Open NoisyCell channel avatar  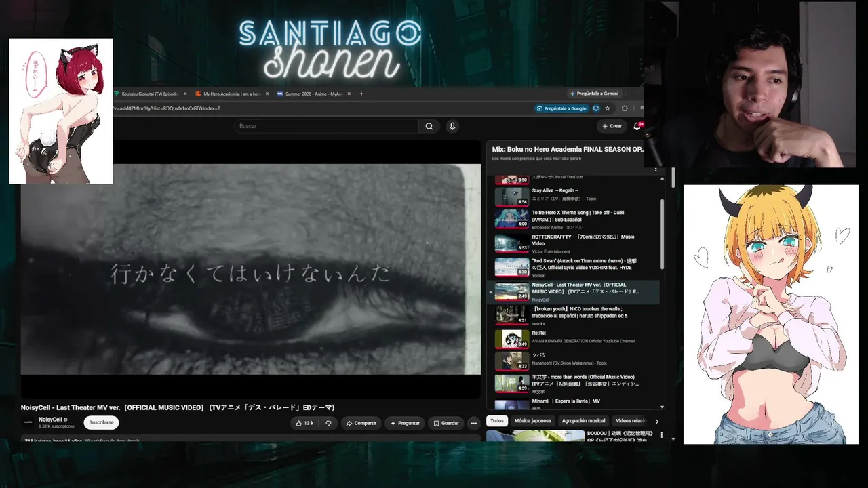[28, 422]
